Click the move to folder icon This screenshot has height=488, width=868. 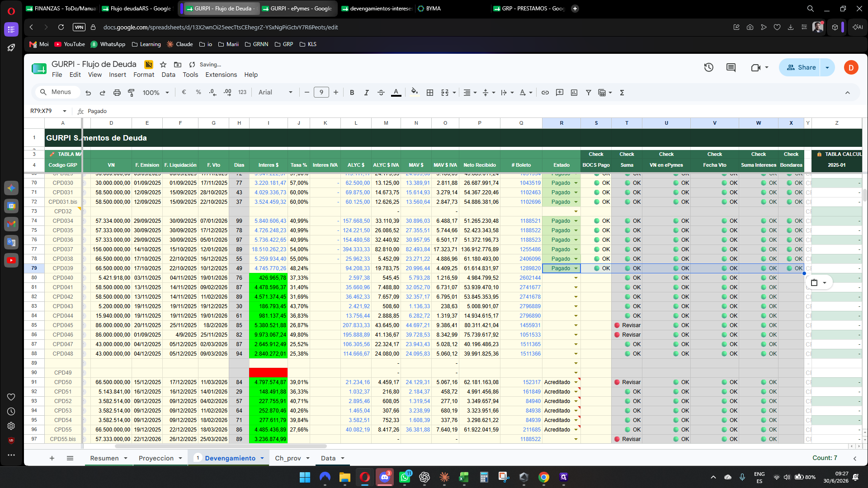178,65
